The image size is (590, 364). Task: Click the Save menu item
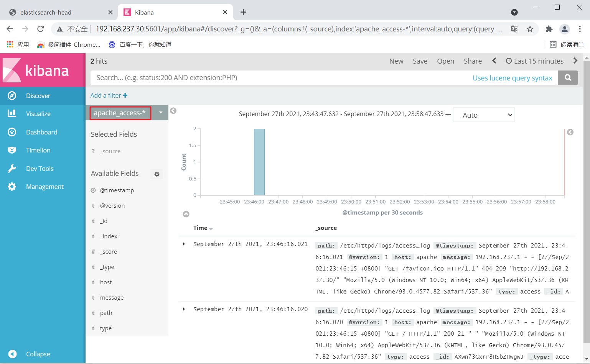(x=420, y=61)
